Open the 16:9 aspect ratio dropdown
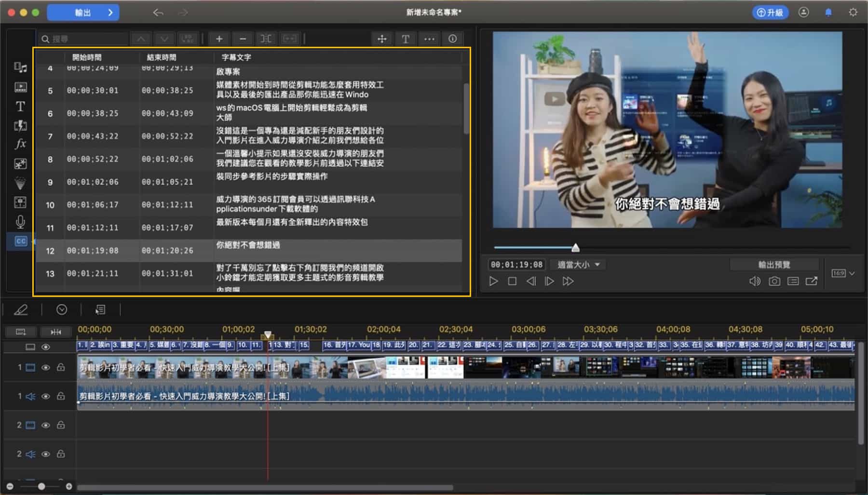Image resolution: width=868 pixels, height=495 pixels. pos(842,273)
